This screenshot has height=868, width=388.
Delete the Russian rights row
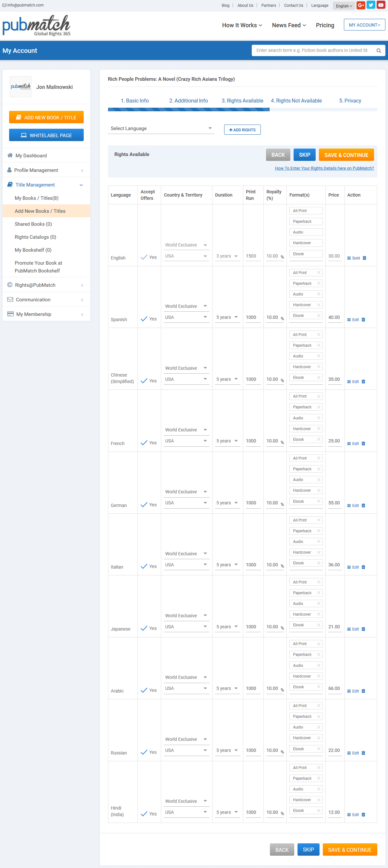click(363, 753)
